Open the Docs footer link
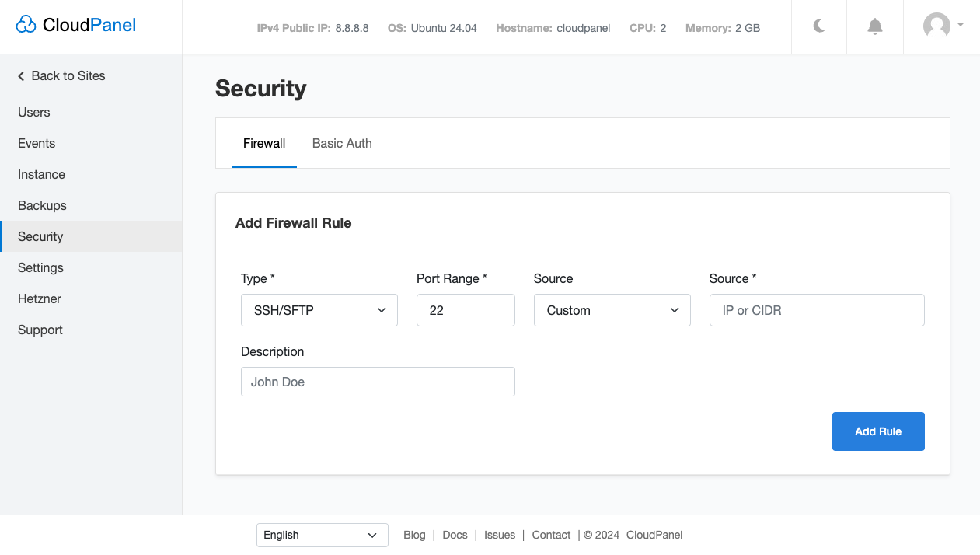980x555 pixels. tap(455, 535)
